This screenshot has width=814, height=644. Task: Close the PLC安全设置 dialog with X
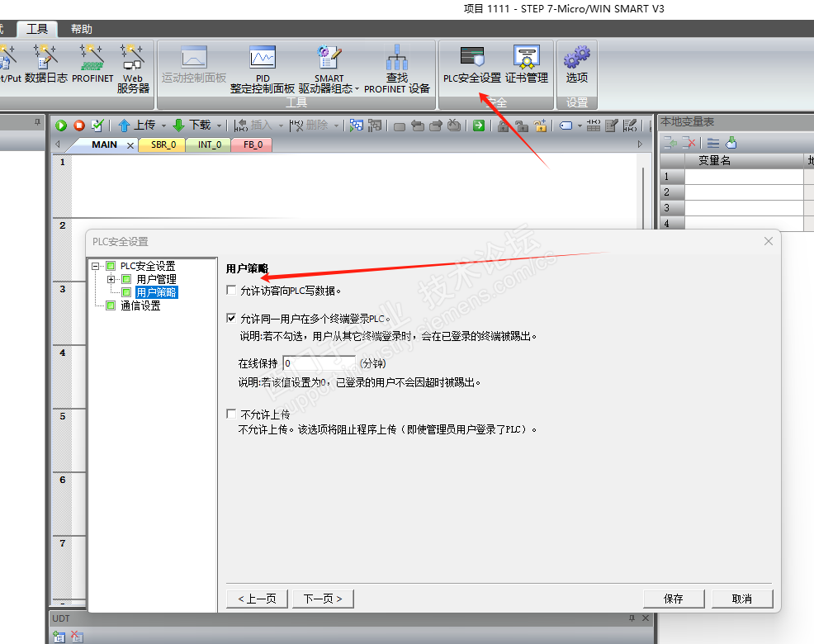pyautogui.click(x=769, y=241)
